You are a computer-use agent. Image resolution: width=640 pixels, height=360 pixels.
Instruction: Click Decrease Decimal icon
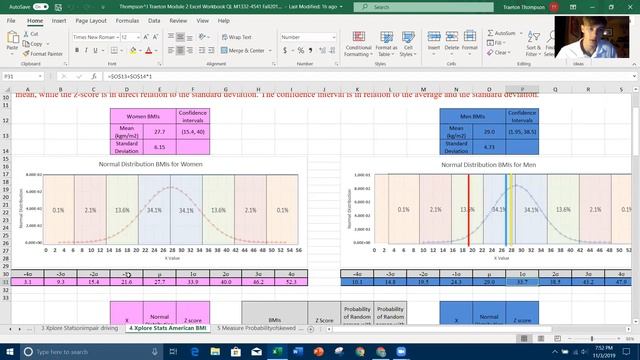coord(332,51)
